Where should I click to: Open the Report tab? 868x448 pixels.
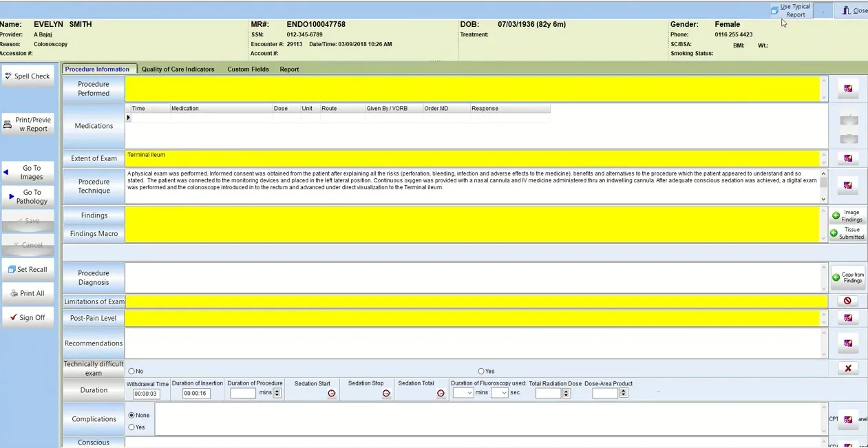coord(288,69)
